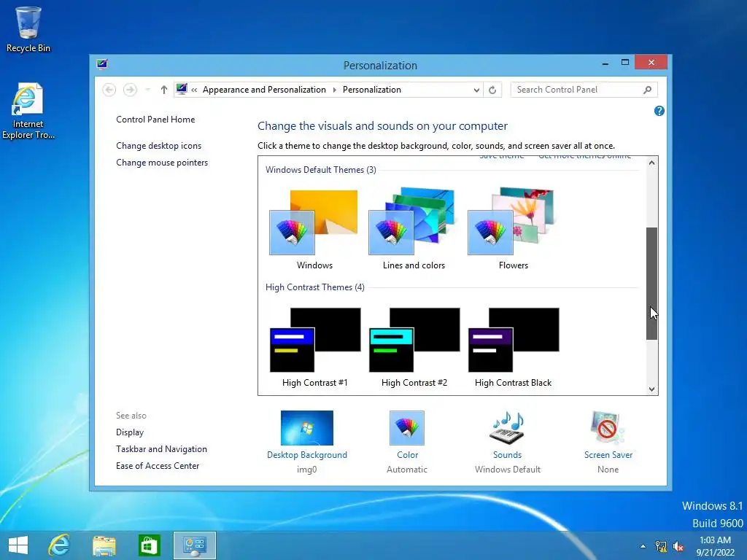Click the address bar Control Panel icon
The height and width of the screenshot is (560, 747).
(x=182, y=89)
